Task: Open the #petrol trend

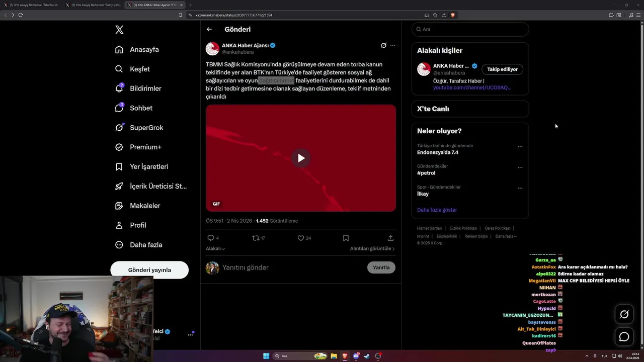Action: (426, 173)
